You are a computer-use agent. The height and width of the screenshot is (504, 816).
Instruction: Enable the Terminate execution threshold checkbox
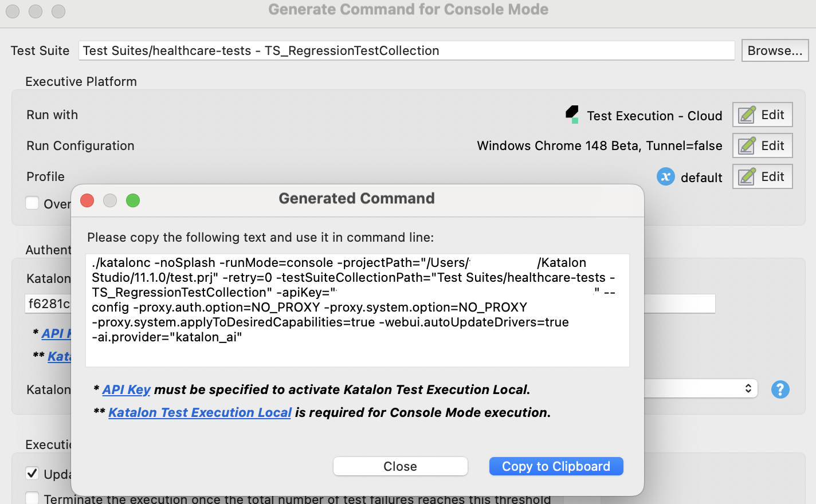tap(32, 498)
